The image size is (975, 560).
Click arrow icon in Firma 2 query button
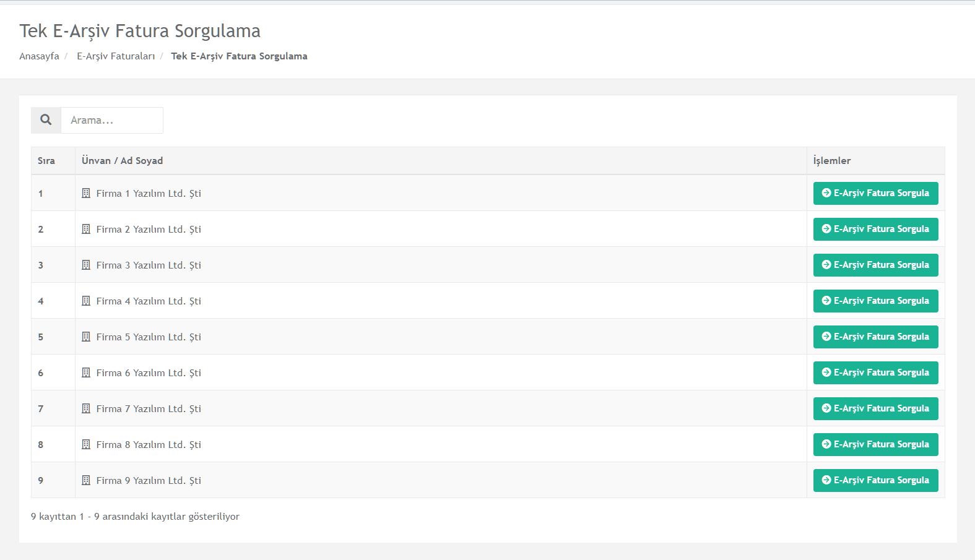pos(826,229)
